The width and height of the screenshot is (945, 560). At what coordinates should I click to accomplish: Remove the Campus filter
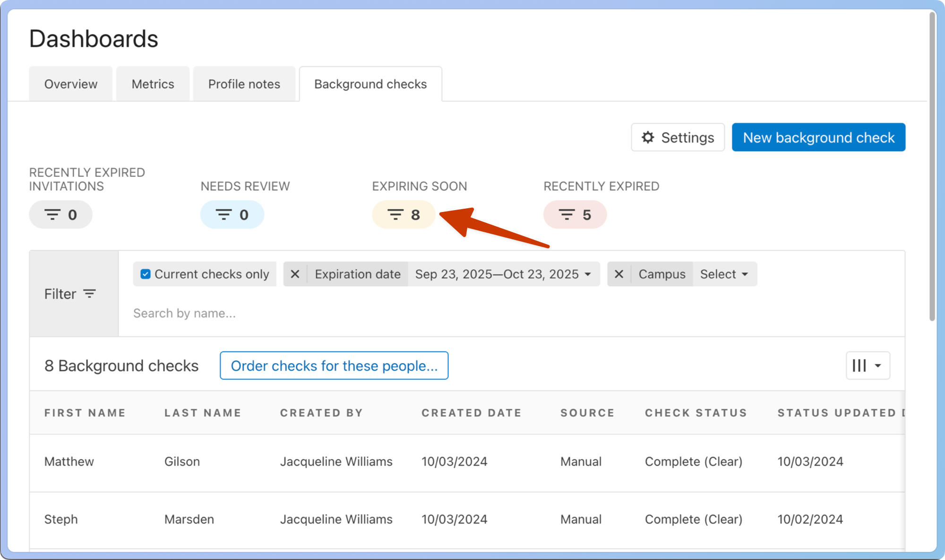coord(619,274)
